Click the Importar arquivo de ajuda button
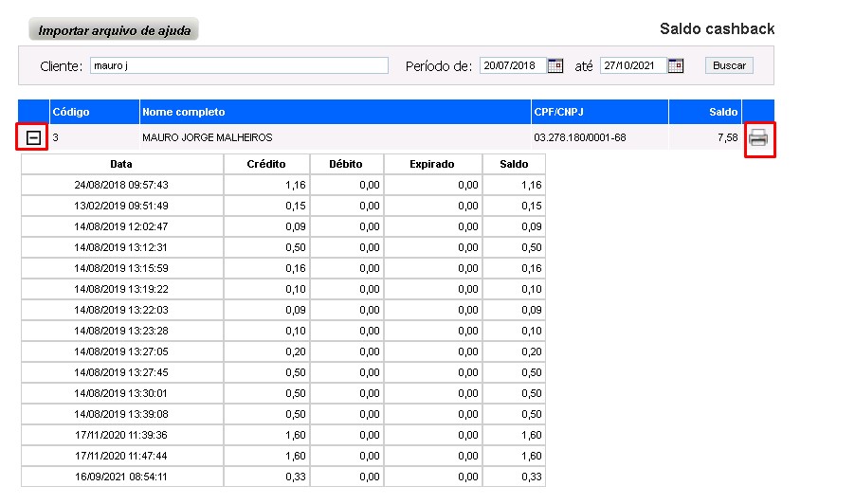 (x=114, y=30)
